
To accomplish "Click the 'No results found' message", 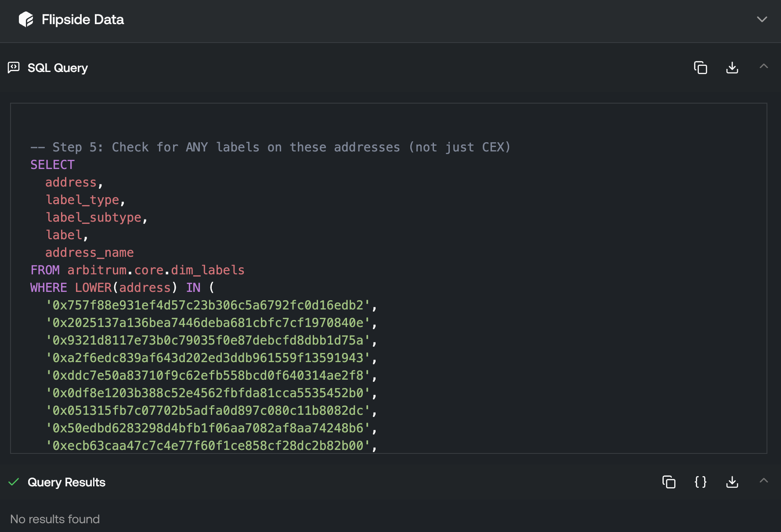I will pyautogui.click(x=55, y=519).
